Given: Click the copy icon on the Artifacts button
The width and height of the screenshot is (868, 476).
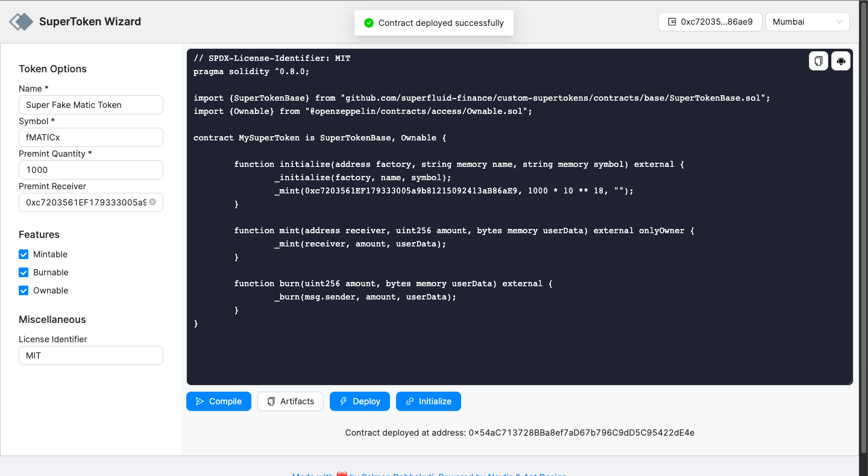Looking at the screenshot, I should click(x=272, y=401).
